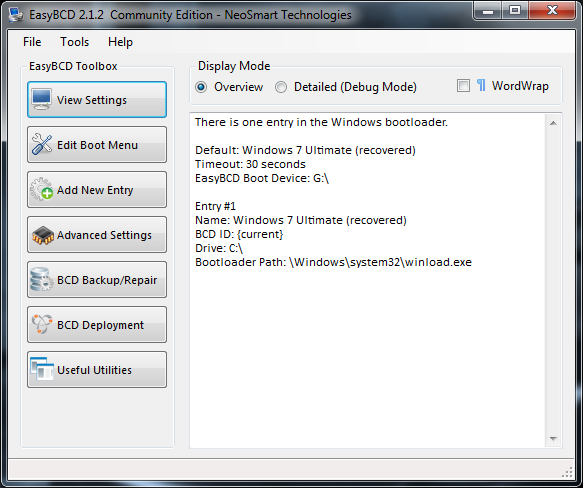Click the BCD Backup/Repair database icon
Viewport: 583px width, 488px height.
point(41,279)
